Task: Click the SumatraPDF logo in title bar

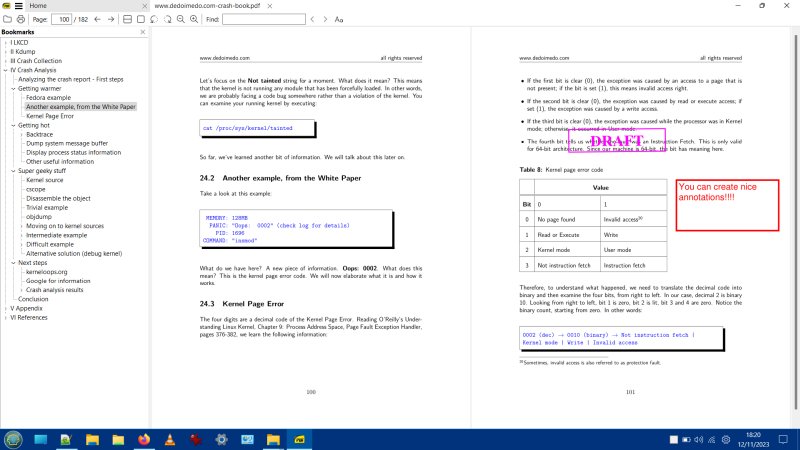Action: 6,6
